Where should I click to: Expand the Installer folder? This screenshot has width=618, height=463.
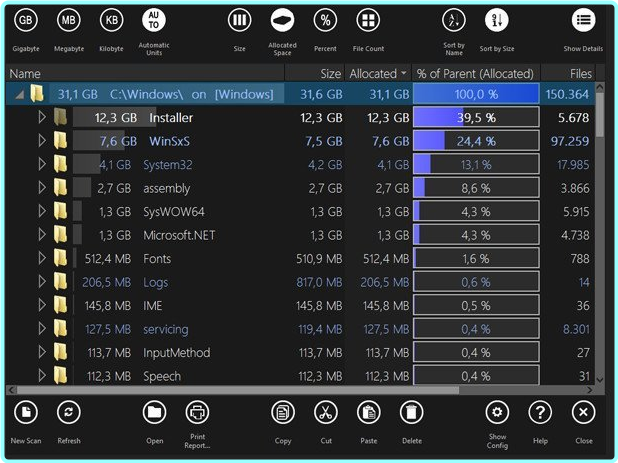pyautogui.click(x=42, y=118)
